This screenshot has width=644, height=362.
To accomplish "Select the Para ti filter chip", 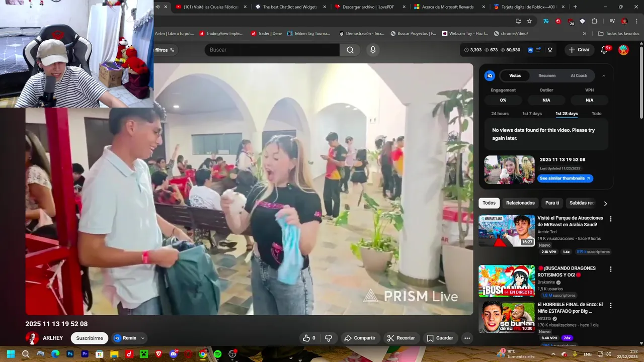I will (x=552, y=203).
